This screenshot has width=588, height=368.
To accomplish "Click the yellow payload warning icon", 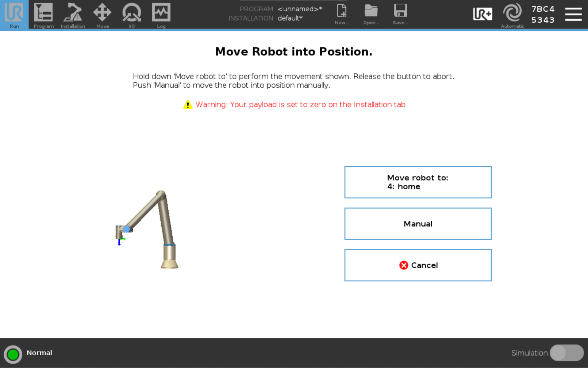I will 188,105.
